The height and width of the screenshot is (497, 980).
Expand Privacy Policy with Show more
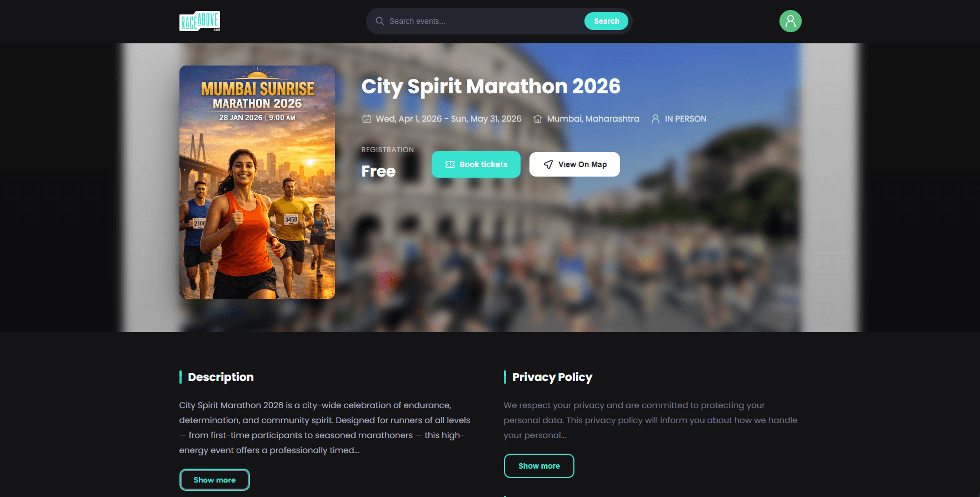[x=539, y=466]
